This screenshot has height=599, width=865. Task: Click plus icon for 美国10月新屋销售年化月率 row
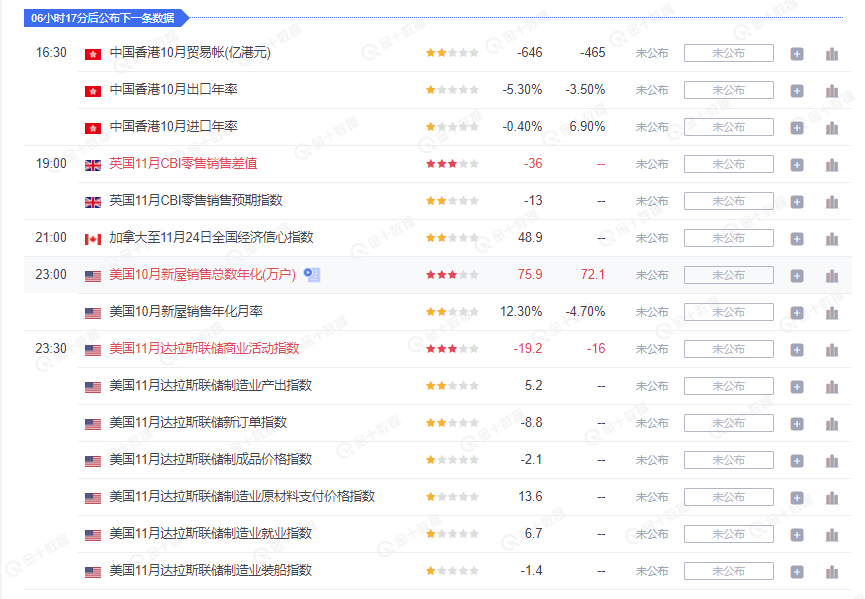click(797, 313)
